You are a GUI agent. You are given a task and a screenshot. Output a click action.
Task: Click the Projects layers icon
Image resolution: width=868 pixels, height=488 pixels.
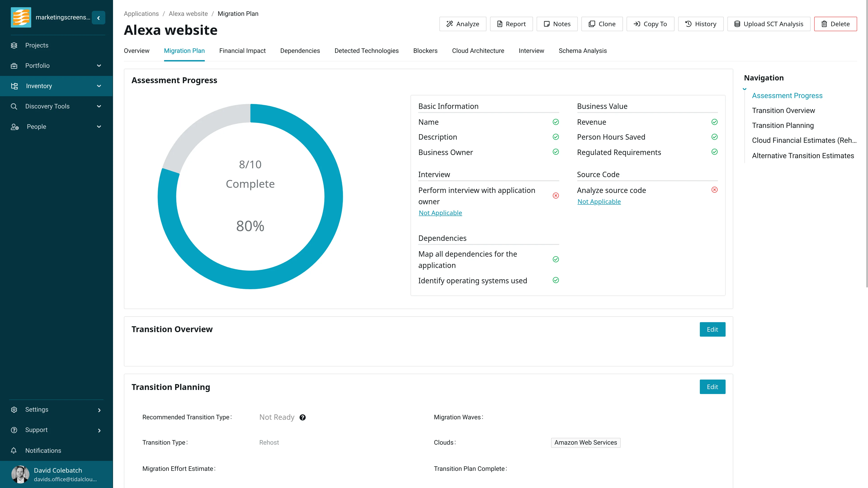click(14, 45)
